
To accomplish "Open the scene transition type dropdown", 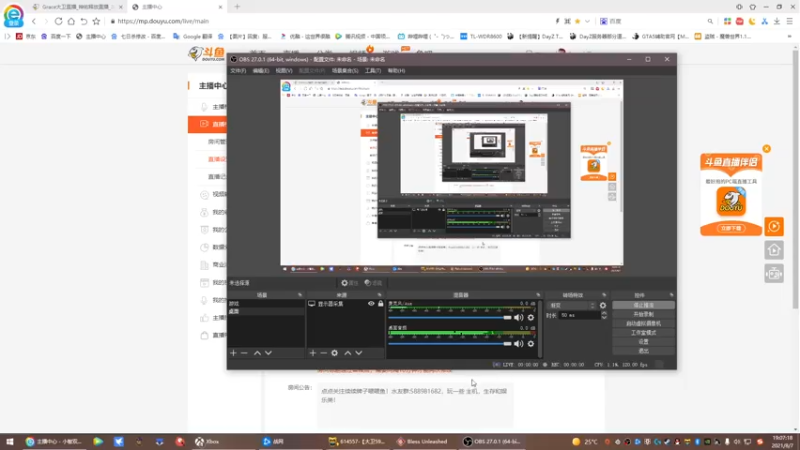I will pyautogui.click(x=572, y=306).
